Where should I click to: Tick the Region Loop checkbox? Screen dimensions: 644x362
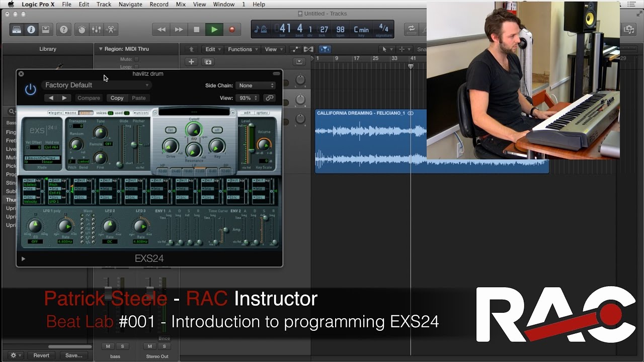[136, 66]
